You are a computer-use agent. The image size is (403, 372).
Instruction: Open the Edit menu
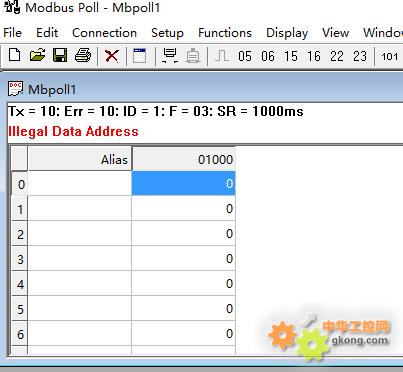tap(47, 33)
